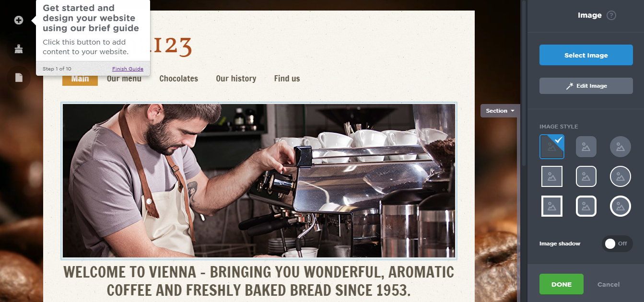Select the checked plain image style

[552, 147]
